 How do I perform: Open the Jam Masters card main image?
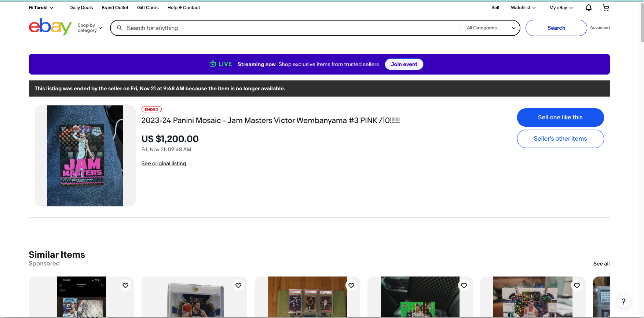click(x=85, y=156)
